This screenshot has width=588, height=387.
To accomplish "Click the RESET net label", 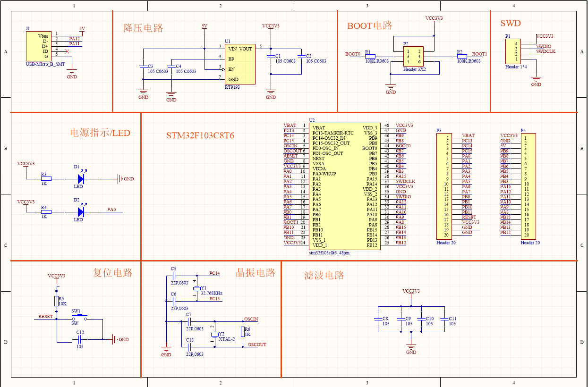I will click(45, 317).
